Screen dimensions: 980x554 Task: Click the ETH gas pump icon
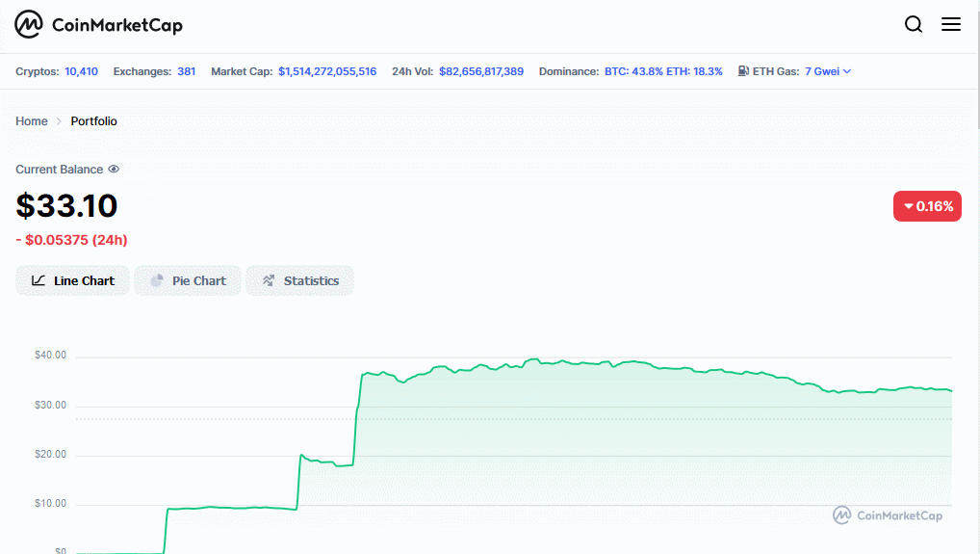click(x=743, y=71)
